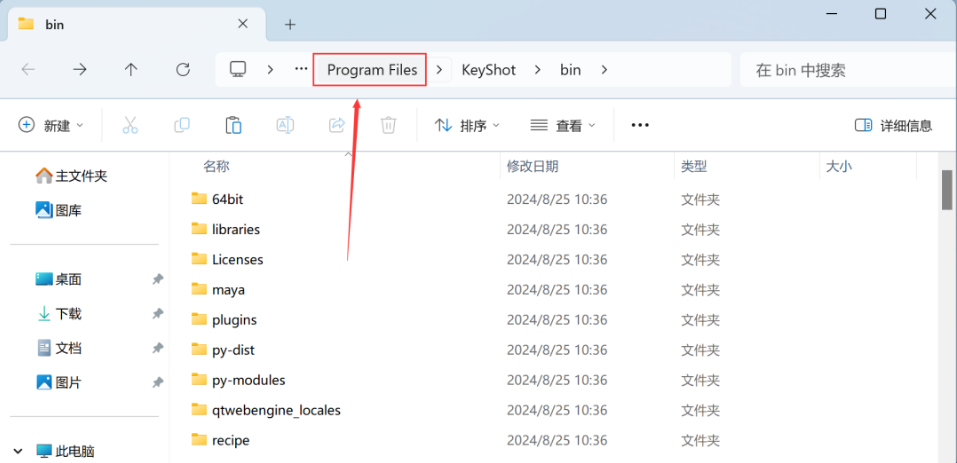The height and width of the screenshot is (463, 957).
Task: Go back with the left arrow
Action: (x=28, y=70)
